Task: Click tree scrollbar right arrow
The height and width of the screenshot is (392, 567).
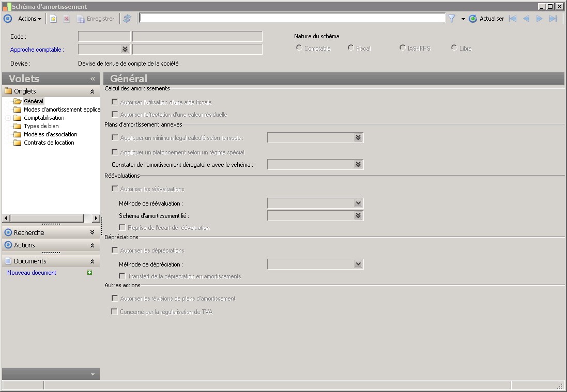Action: point(96,218)
